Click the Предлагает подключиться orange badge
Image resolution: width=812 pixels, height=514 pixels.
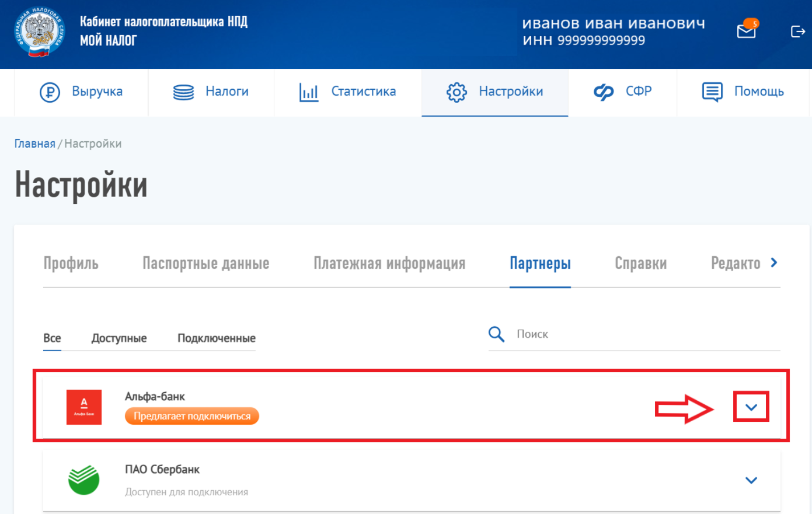click(x=192, y=416)
